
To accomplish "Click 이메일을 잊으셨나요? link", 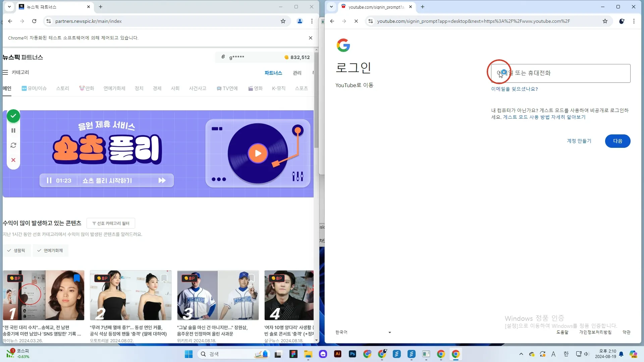I will click(515, 89).
